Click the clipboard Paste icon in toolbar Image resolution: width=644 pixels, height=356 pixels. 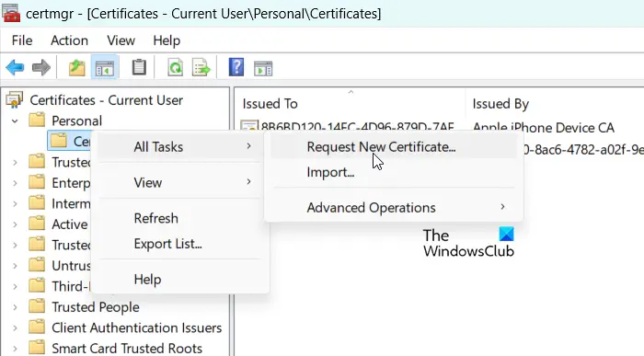pyautogui.click(x=139, y=67)
